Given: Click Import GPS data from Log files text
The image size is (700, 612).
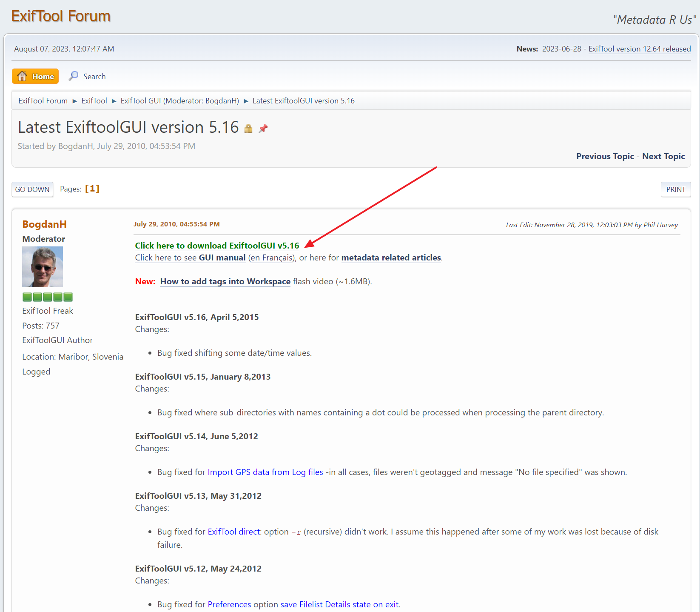Looking at the screenshot, I should pyautogui.click(x=265, y=472).
